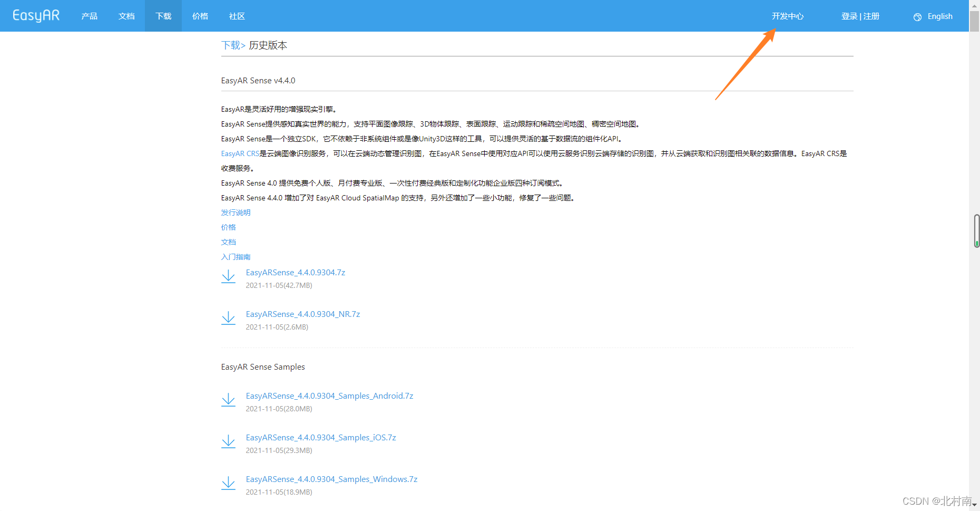Click the EasyAR Sense v4.4.0 heading
This screenshot has height=511, width=980.
[x=258, y=81]
